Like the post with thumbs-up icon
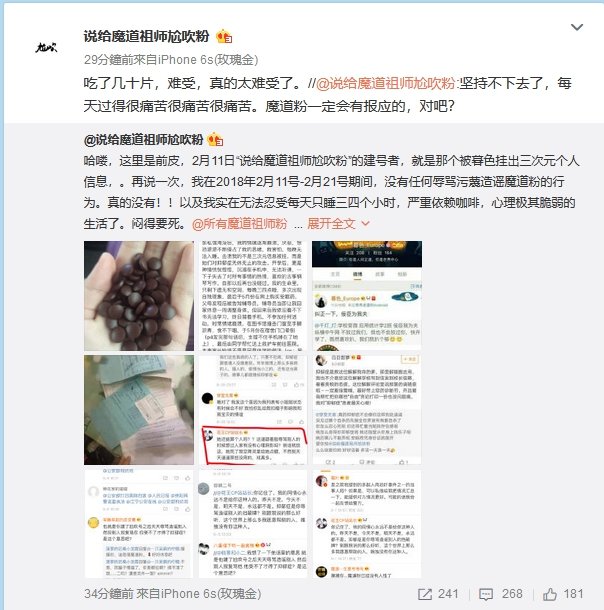This screenshot has height=610, width=604. tap(550, 594)
